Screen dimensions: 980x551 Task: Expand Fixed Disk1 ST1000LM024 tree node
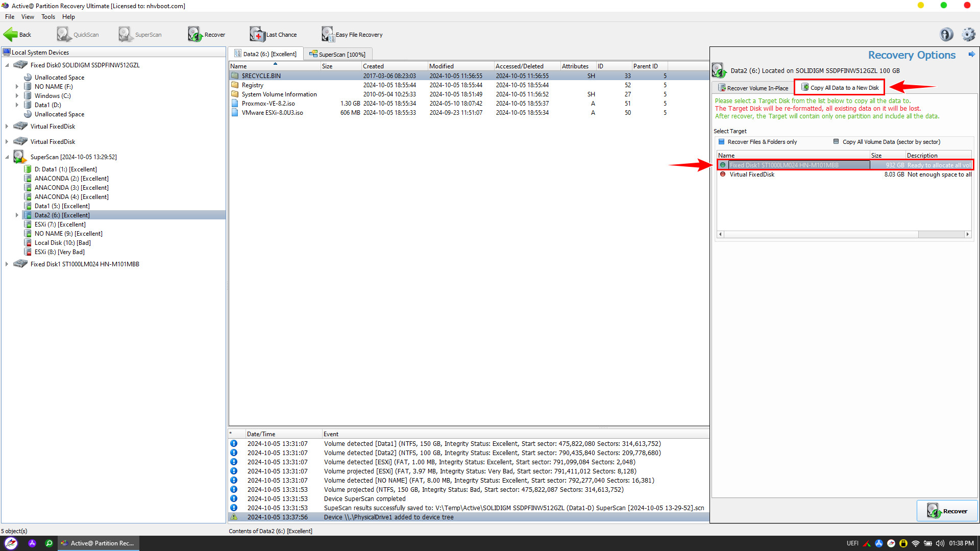coord(7,264)
